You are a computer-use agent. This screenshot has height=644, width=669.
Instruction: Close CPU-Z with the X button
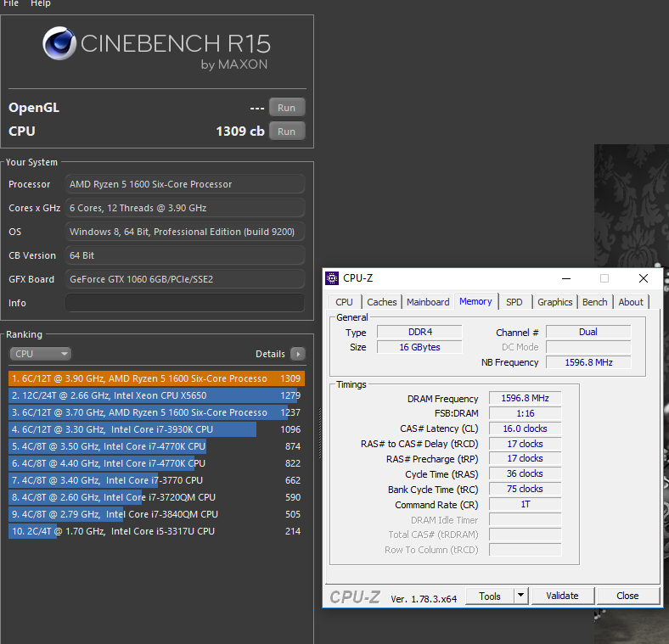(x=643, y=278)
